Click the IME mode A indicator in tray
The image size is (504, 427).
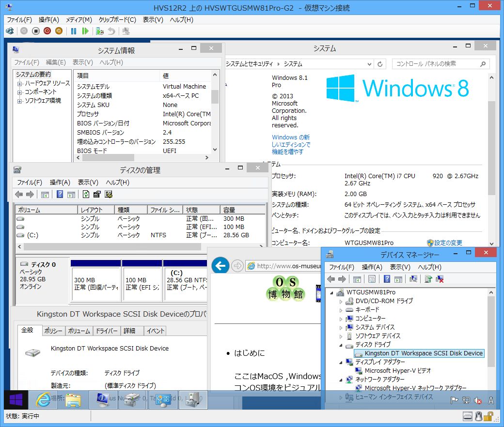[491, 400]
